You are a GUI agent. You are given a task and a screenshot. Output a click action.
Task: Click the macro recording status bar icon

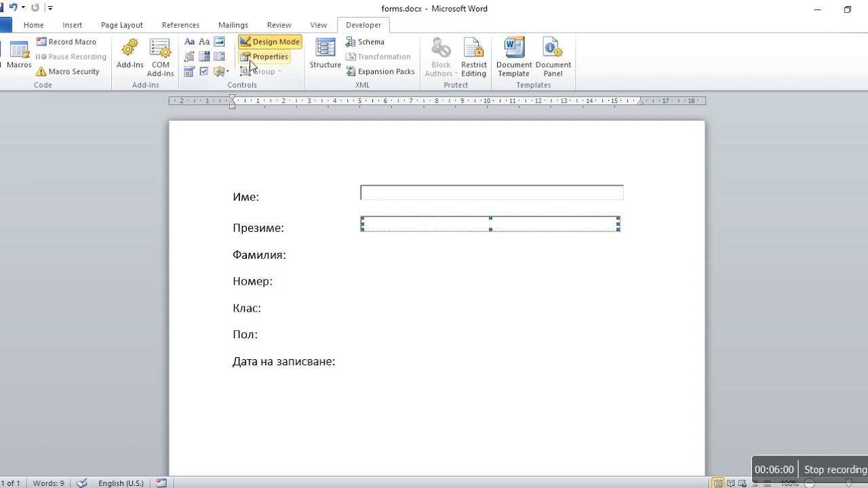point(161,483)
